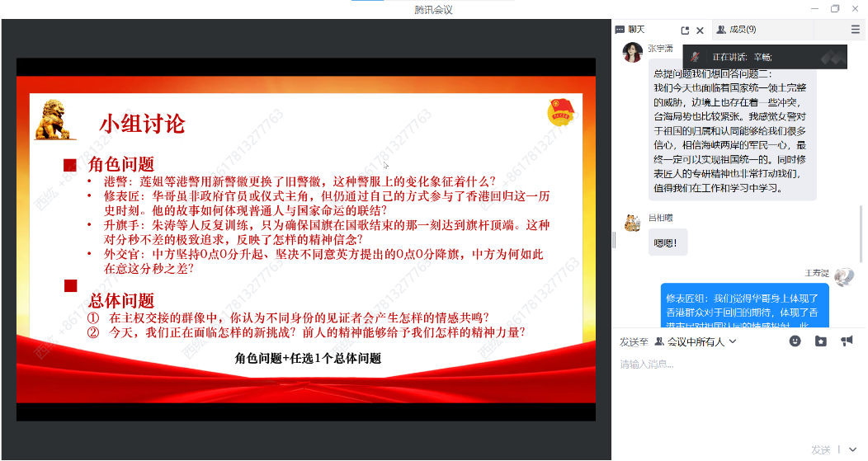The width and height of the screenshot is (868, 461).
Task: Click the chat panel vertical scrollbar
Action: pos(862,239)
